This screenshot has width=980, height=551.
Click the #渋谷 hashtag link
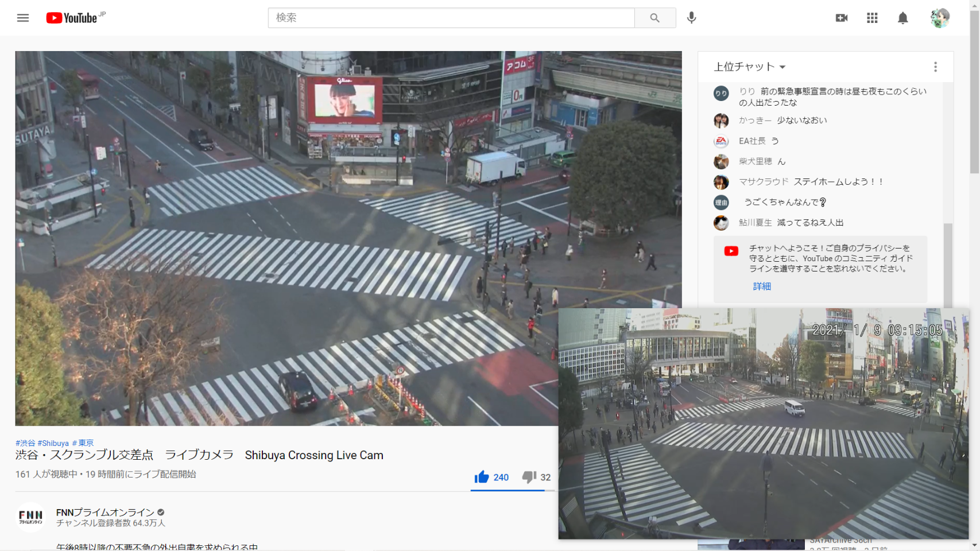click(25, 443)
